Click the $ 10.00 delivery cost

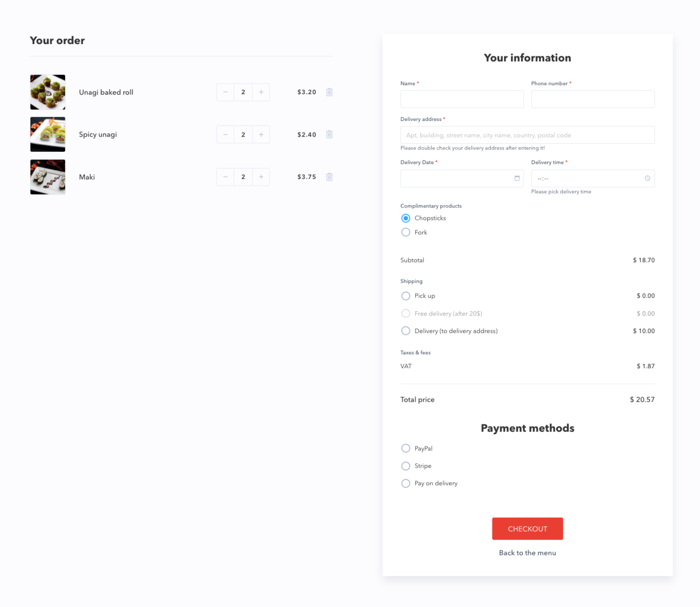644,331
